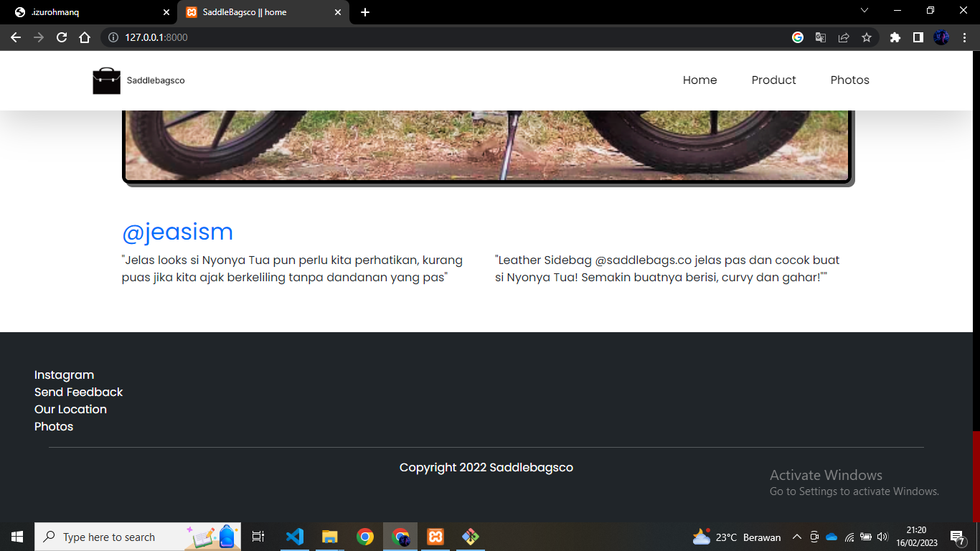Open the @jeasism profile link
Screen dimensions: 980x551
click(x=178, y=232)
